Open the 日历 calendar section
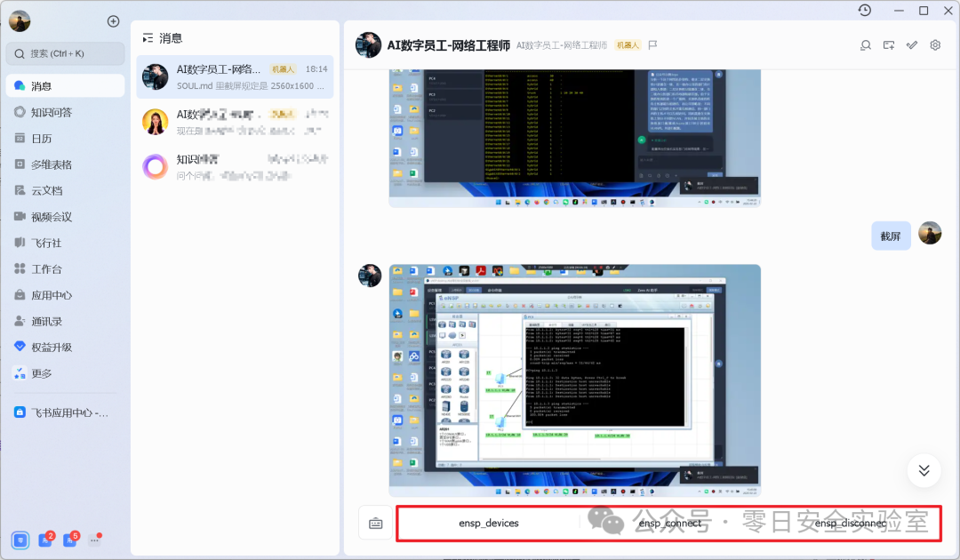 coord(66,139)
